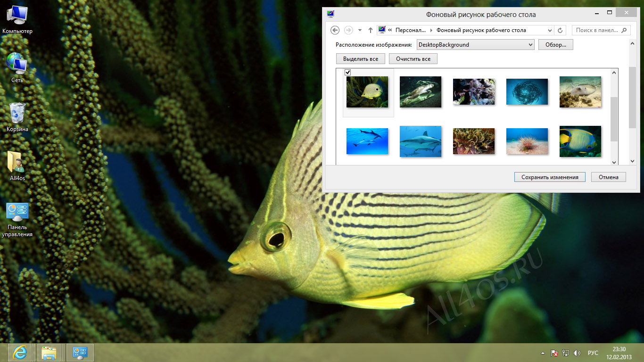Open the Компьютер desktop icon
644x362 pixels.
coord(17,20)
